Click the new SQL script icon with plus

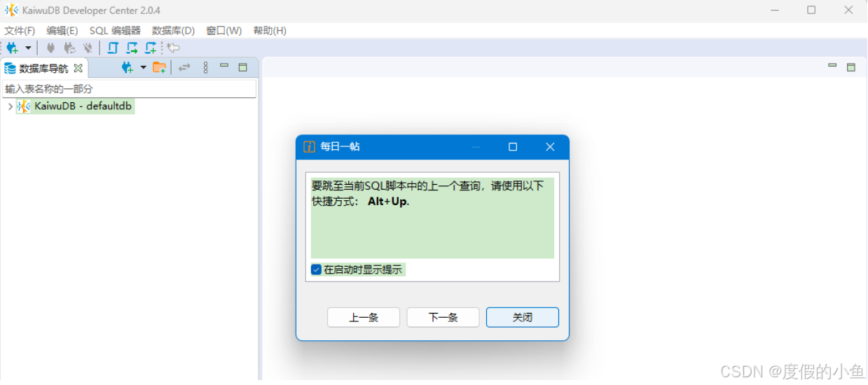[151, 48]
